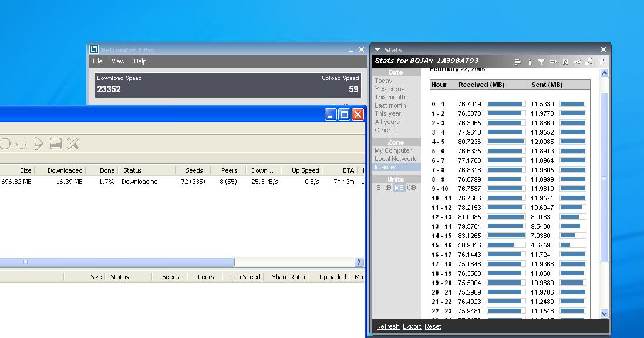The height and width of the screenshot is (338, 644).
Task: Collapse the Stats panel title triangle
Action: pyautogui.click(x=377, y=49)
